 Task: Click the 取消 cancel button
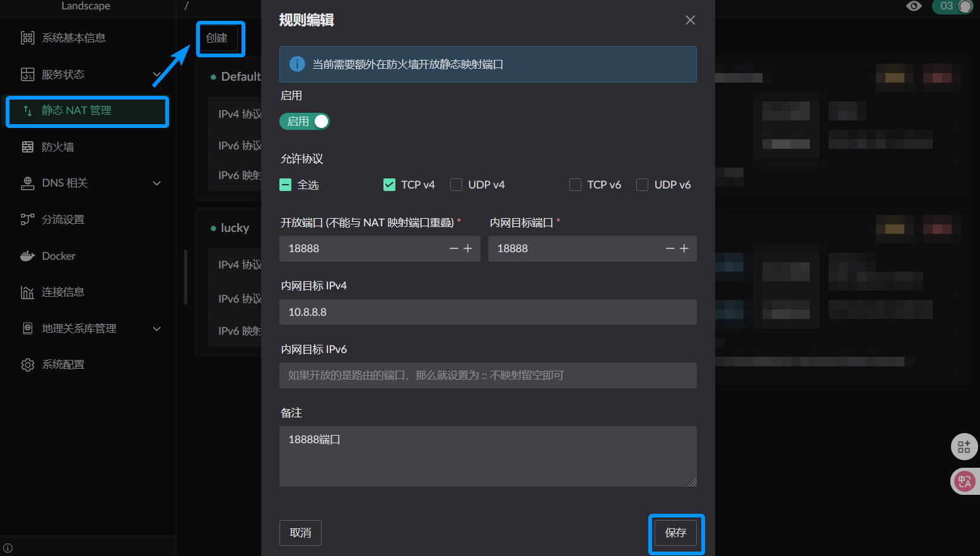tap(300, 533)
